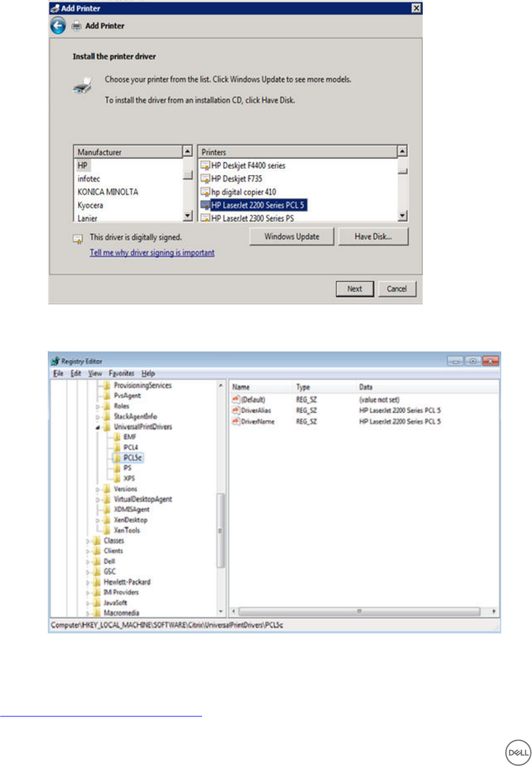Expand the Macromedia registry key
This screenshot has width=532, height=766.
(88, 613)
